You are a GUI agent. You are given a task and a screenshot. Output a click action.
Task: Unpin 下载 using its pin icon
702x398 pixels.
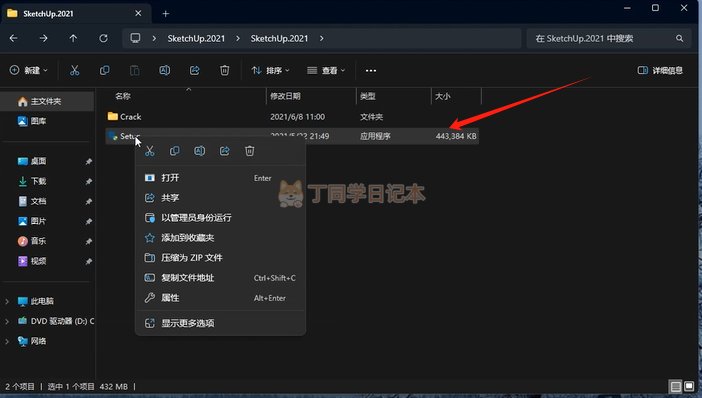89,181
